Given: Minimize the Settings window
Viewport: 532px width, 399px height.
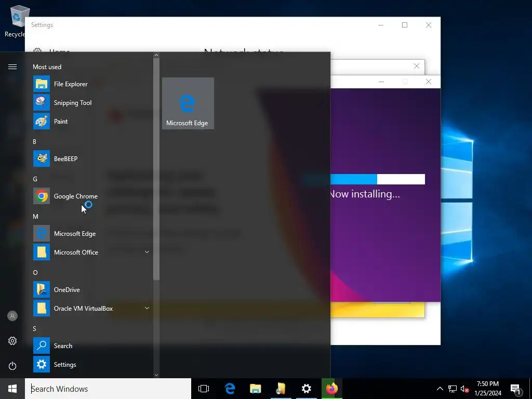Looking at the screenshot, I should [x=381, y=25].
